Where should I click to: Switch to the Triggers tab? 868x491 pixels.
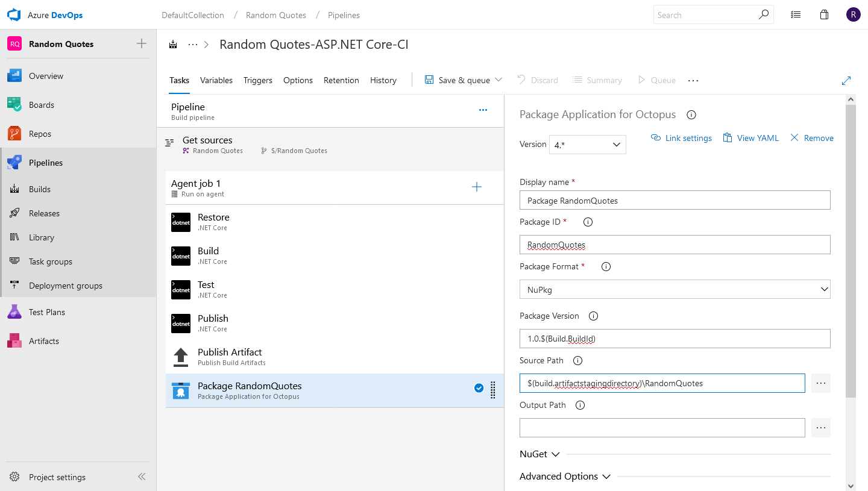coord(258,80)
